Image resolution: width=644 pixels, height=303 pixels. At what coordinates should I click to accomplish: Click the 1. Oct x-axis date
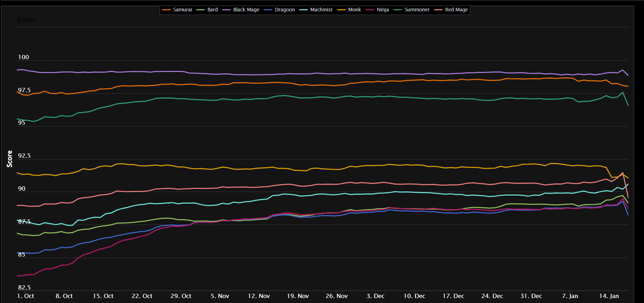pyautogui.click(x=26, y=296)
